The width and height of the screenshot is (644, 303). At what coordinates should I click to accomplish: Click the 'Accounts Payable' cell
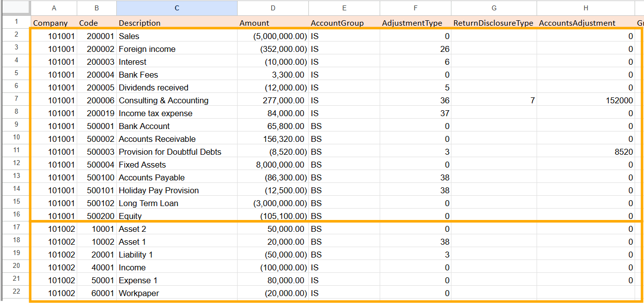point(177,177)
